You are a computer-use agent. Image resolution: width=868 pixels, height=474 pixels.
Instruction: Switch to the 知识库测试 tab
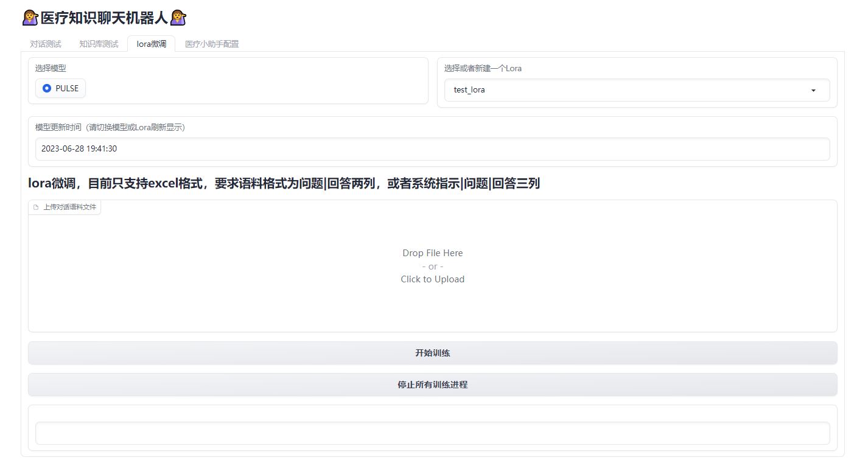click(99, 44)
